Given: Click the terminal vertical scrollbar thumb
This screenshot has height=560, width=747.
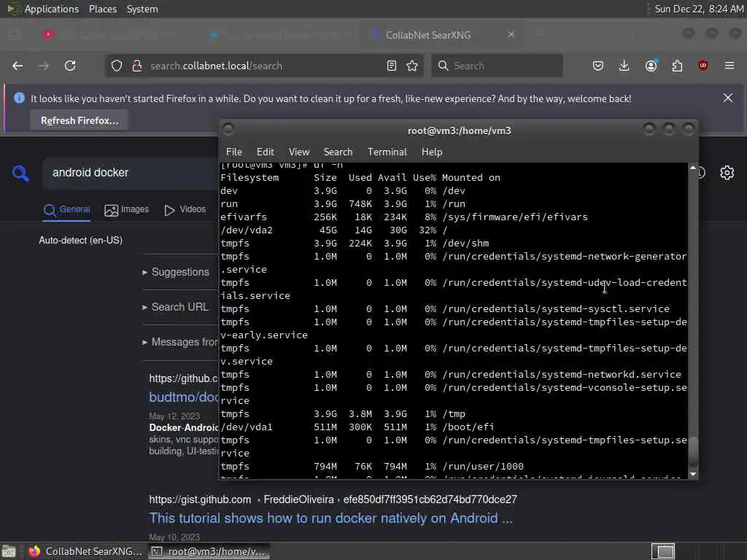Looking at the screenshot, I should pos(693,453).
